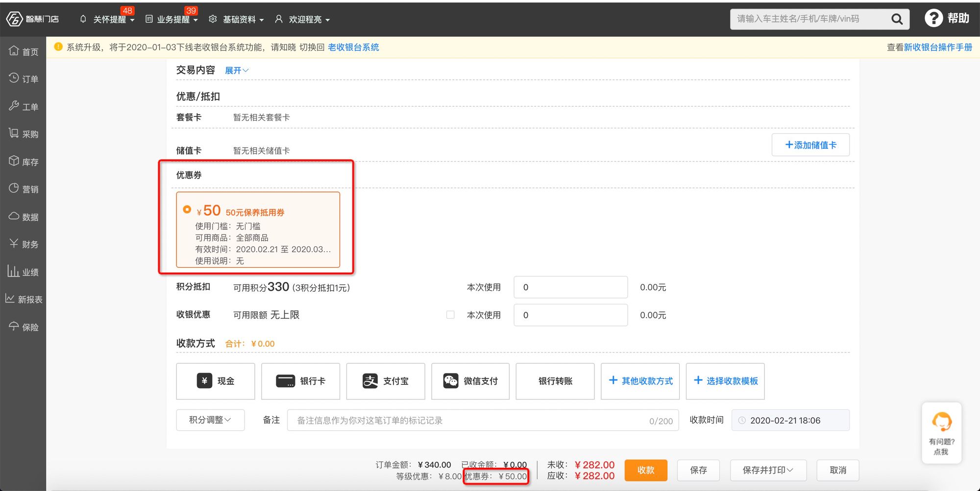Click the WeChat icon on 微信支付
The width and height of the screenshot is (980, 491).
coord(451,381)
